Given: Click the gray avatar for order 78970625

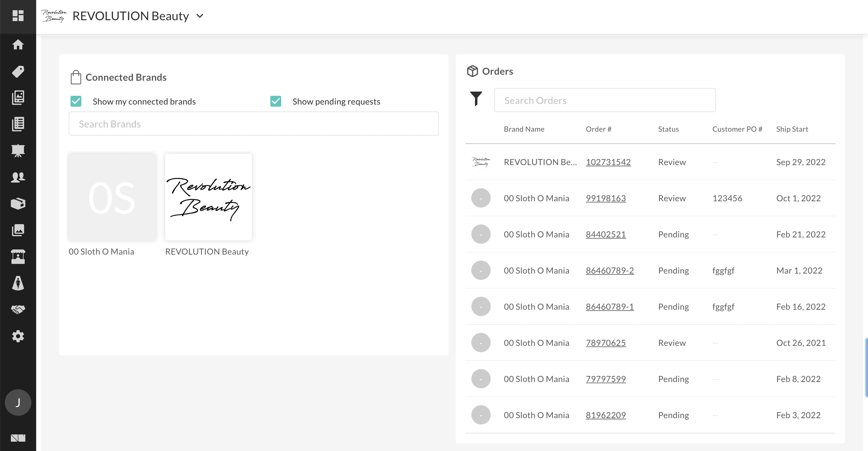Looking at the screenshot, I should tap(480, 343).
